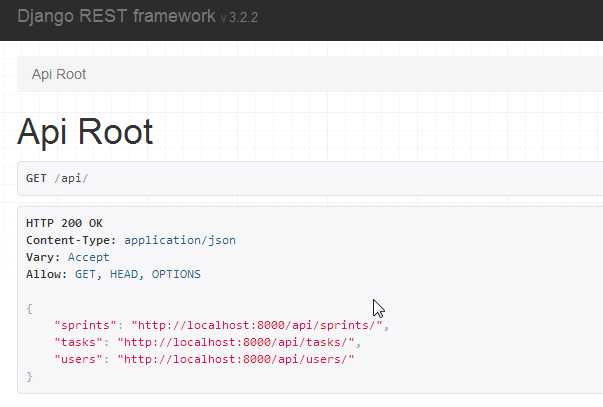This screenshot has height=407, width=603.
Task: Follow the tasks API URL link
Action: [235, 342]
